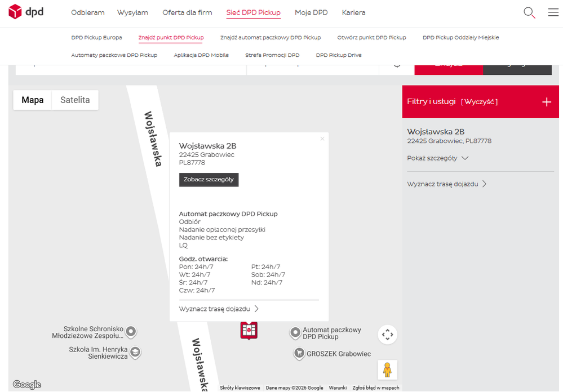Image resolution: width=563 pixels, height=392 pixels.
Task: Open Skróty klawiszowe on the map
Action: click(x=240, y=387)
